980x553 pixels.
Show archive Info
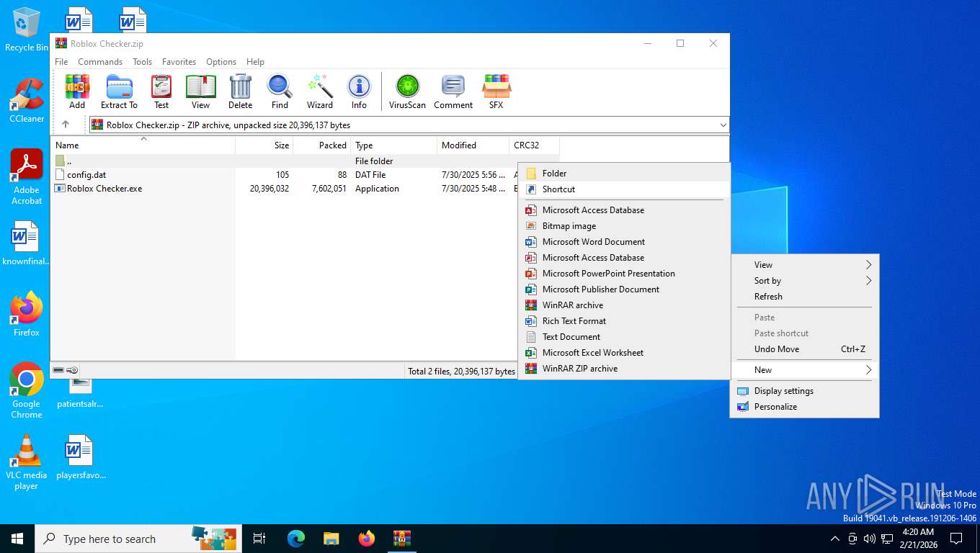coord(359,91)
